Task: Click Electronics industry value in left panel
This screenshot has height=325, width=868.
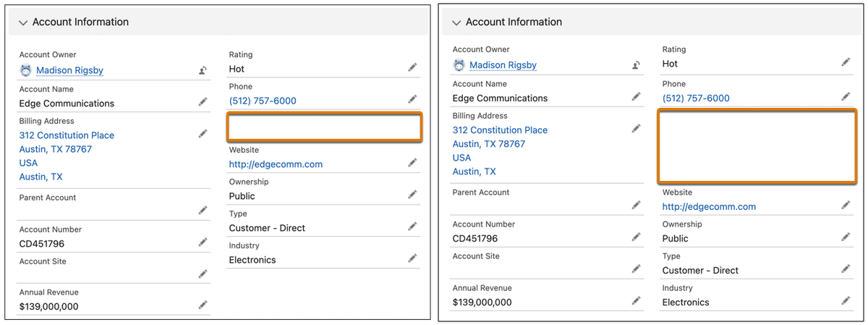Action: (252, 260)
